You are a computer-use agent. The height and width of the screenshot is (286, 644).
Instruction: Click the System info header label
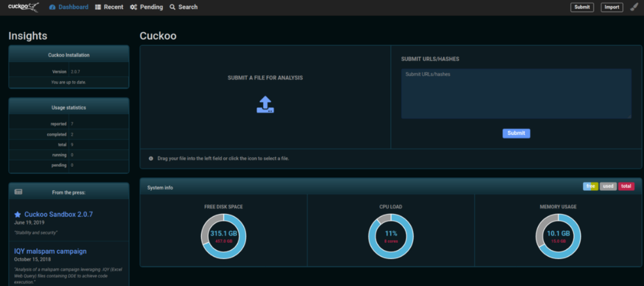160,187
